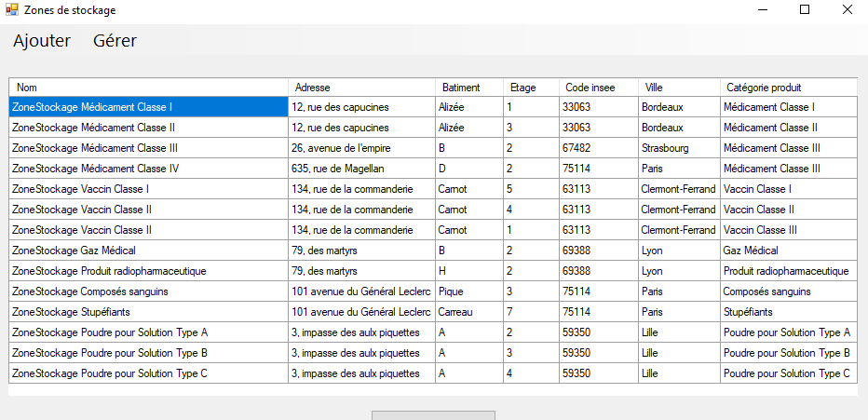Select the ZoneStockage Stupéfiants row name
Screen dimensions: 868x420
click(x=148, y=312)
